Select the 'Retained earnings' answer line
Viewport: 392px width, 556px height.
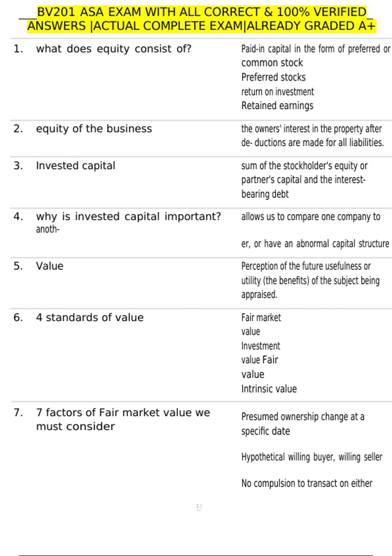(277, 106)
